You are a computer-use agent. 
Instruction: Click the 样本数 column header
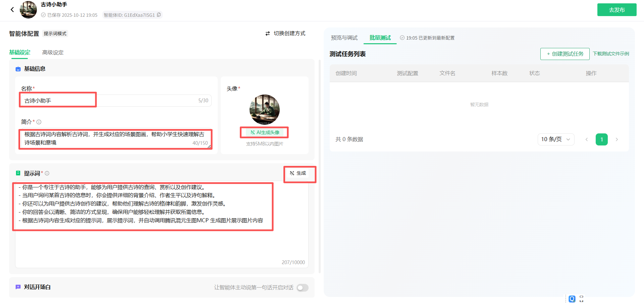point(499,73)
